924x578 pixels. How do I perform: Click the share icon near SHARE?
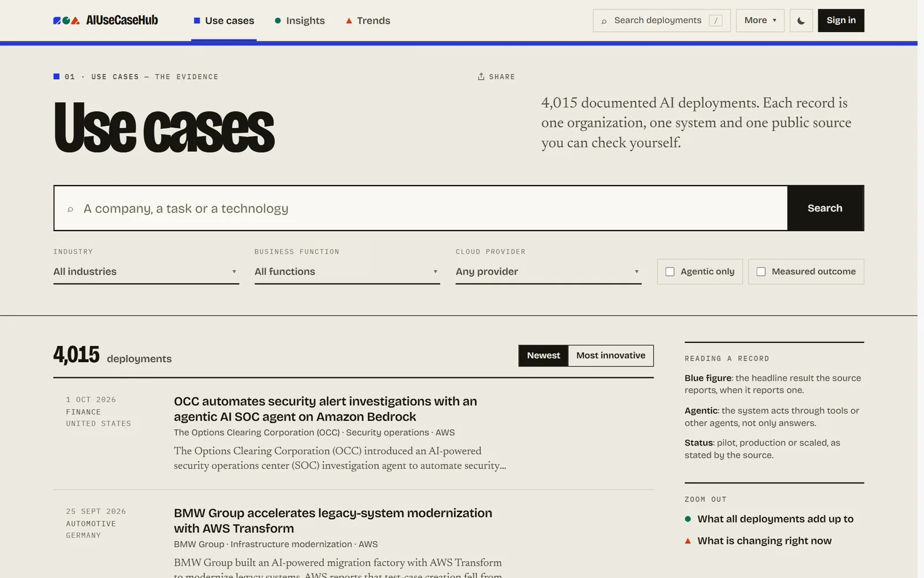[x=481, y=76]
